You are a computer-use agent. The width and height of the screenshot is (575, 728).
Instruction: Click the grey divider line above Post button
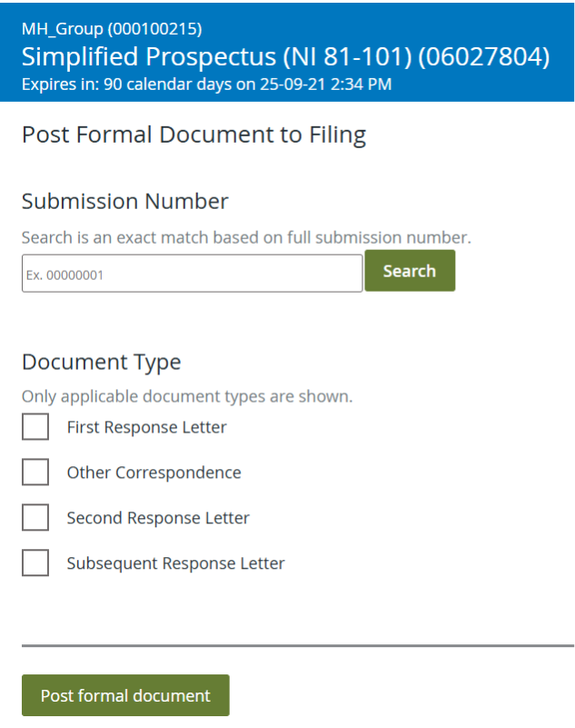(x=298, y=645)
